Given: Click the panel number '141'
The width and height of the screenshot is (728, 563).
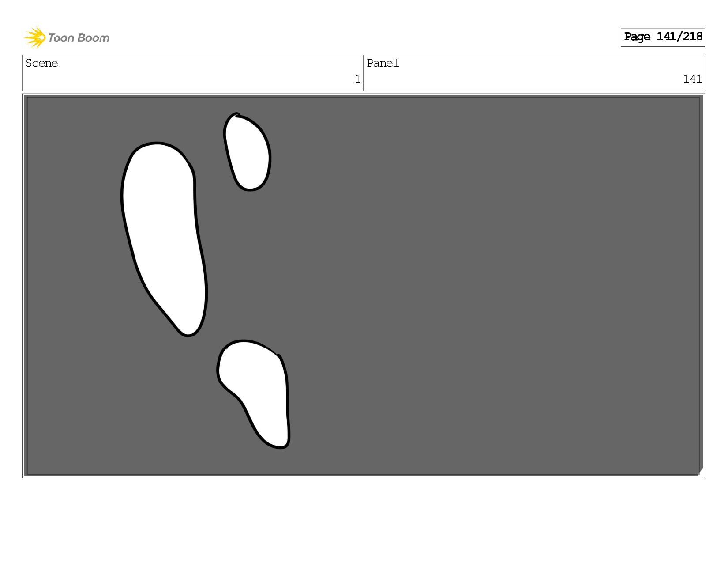Looking at the screenshot, I should point(692,79).
